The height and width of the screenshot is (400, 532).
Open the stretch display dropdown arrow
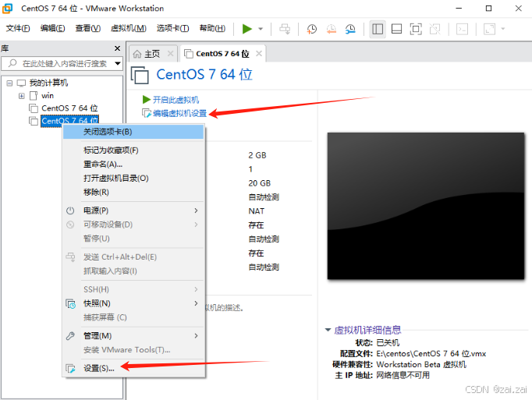click(x=503, y=29)
